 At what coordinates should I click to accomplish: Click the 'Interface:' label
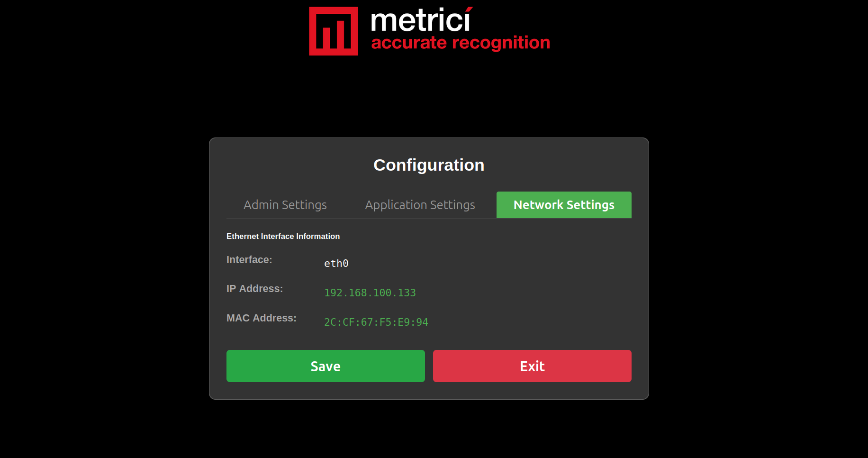249,260
